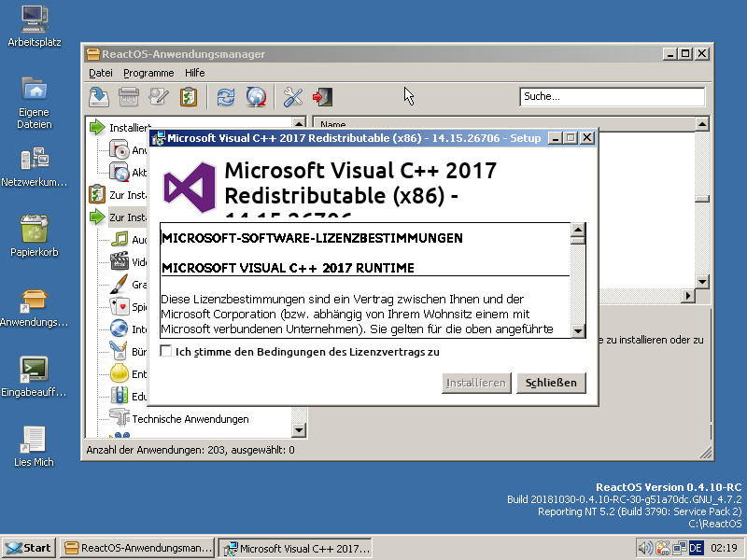Image resolution: width=747 pixels, height=560 pixels.
Task: Select the Grafik category brush icon
Action: tap(120, 285)
